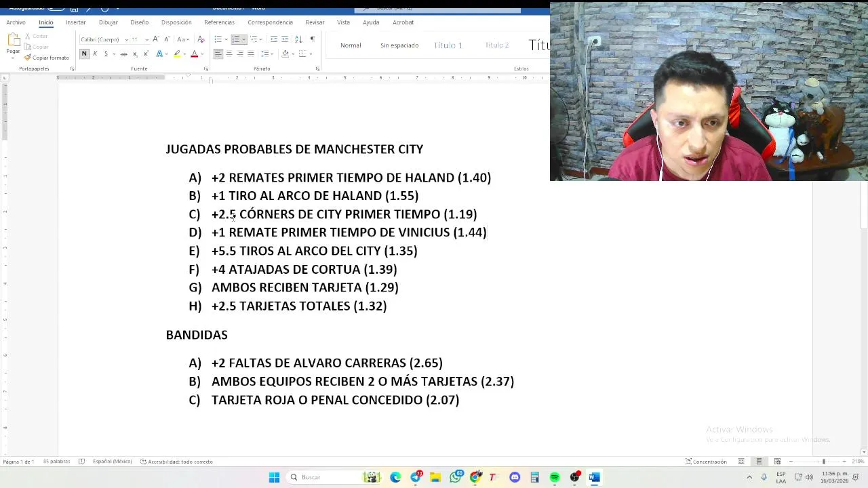Switch to Revisar tab
868x488 pixels.
click(x=315, y=22)
